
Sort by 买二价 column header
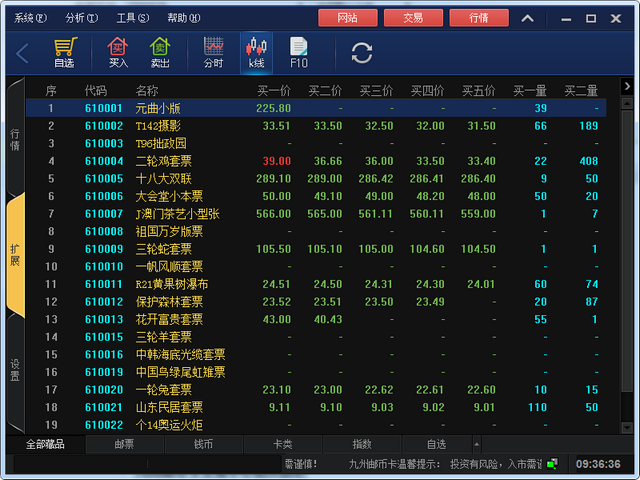(x=325, y=91)
